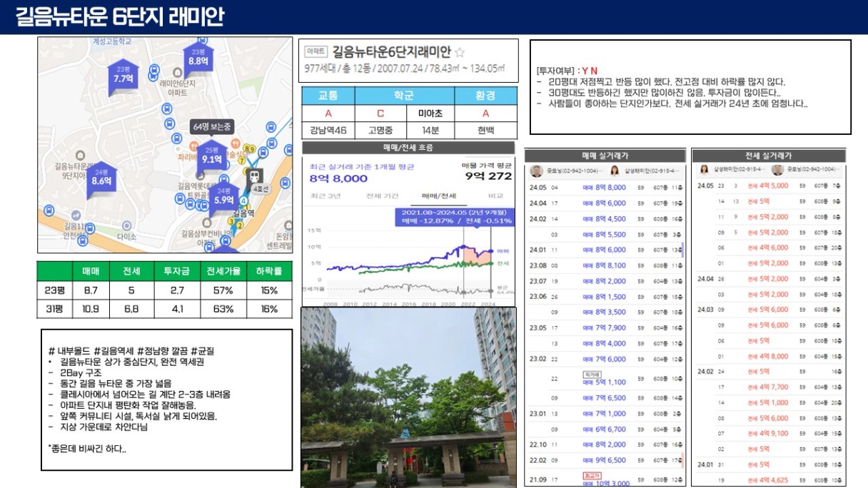The image size is (868, 488).
Task: Click the 굿모닝 agent avatar in 매매 panel
Action: coord(537,171)
